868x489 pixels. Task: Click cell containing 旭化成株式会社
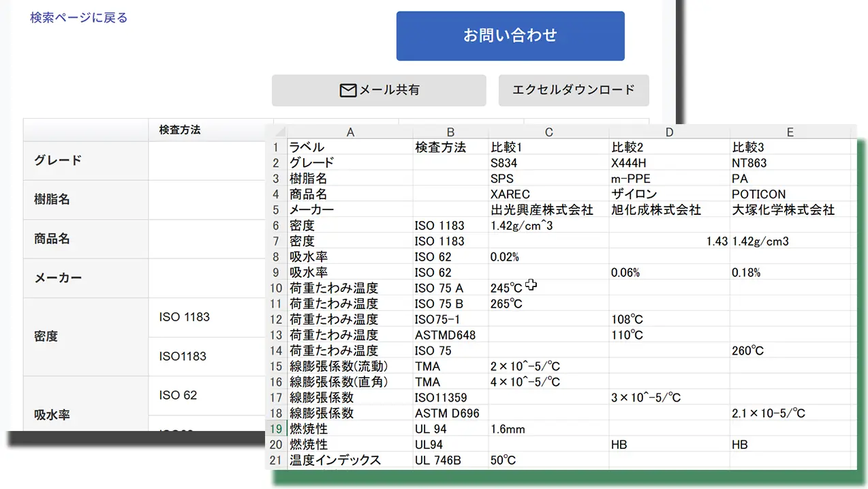point(669,210)
